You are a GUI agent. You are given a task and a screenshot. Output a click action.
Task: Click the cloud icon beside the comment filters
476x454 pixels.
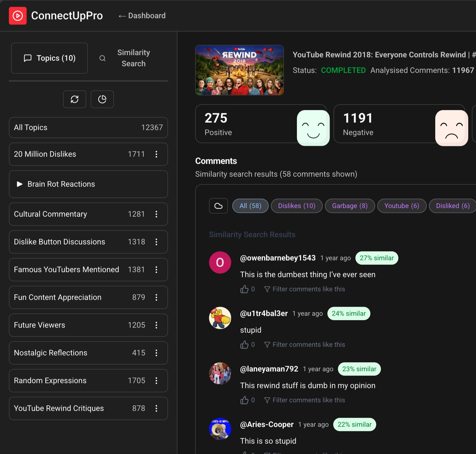(218, 206)
